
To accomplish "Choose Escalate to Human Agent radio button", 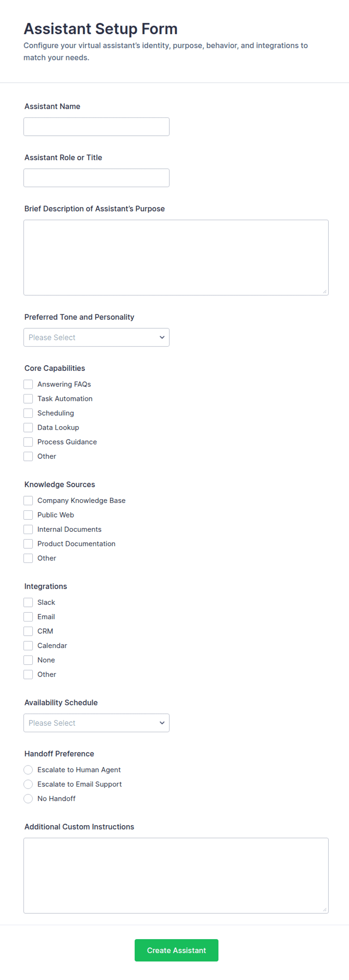I will coord(28,770).
